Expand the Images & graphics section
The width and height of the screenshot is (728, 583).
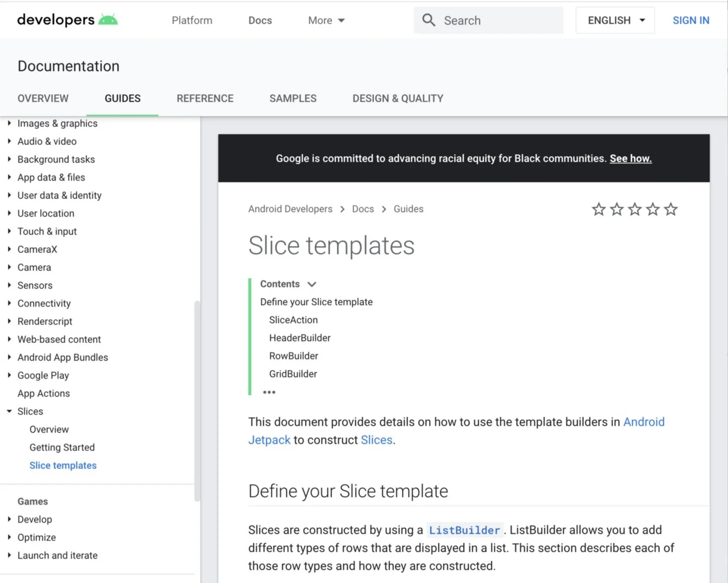point(9,123)
